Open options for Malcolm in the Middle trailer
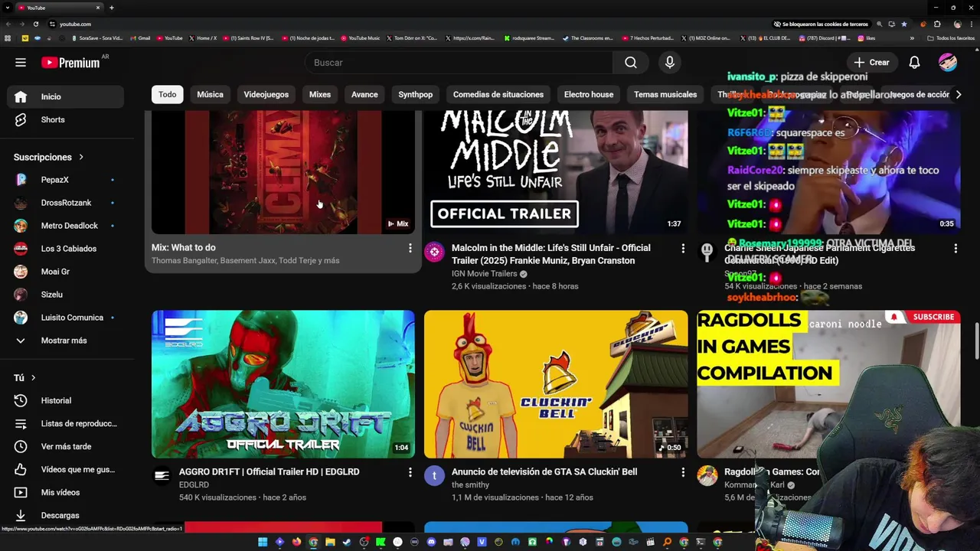This screenshot has height=551, width=980. click(683, 248)
